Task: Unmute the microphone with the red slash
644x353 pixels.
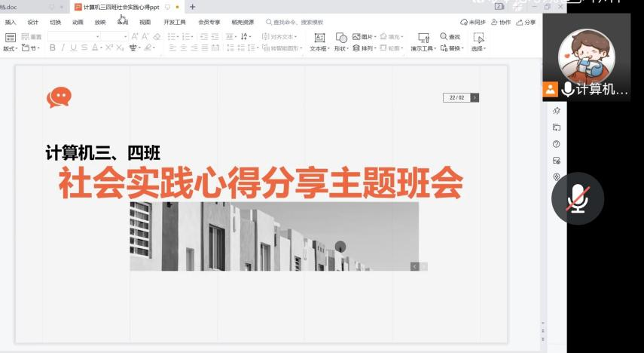Action: (577, 198)
